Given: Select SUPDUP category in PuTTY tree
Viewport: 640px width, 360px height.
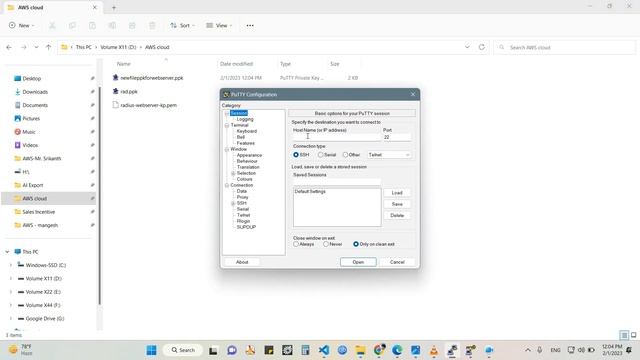Looking at the screenshot, I should [246, 227].
